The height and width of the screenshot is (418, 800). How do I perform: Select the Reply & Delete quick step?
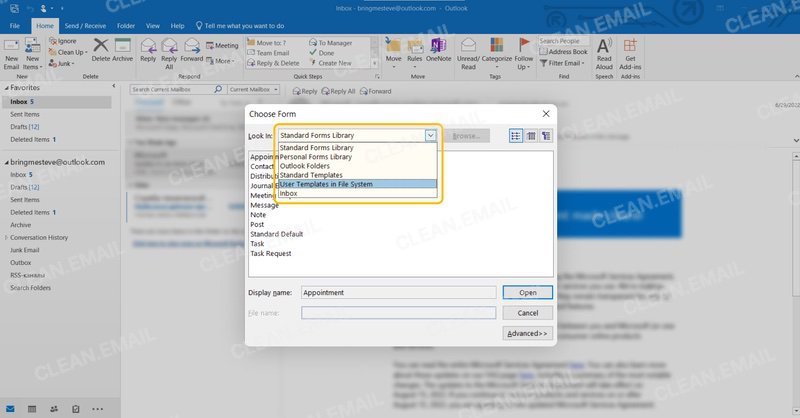pos(273,63)
